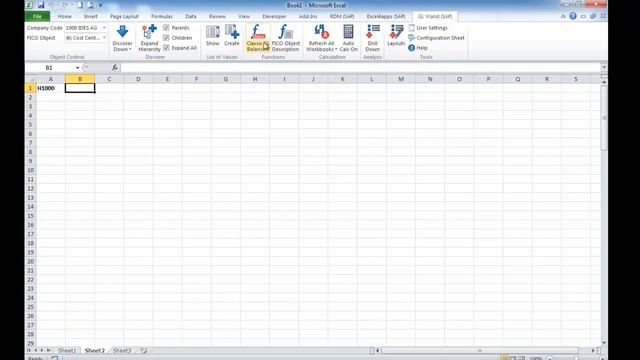Switch to the Formulas tab
The height and width of the screenshot is (360, 640).
tap(162, 16)
